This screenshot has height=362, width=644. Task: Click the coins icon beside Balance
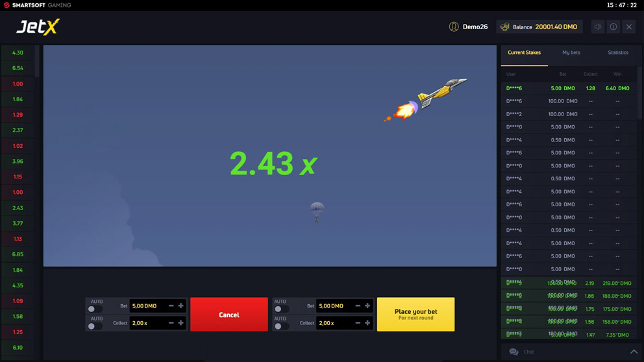click(x=505, y=27)
